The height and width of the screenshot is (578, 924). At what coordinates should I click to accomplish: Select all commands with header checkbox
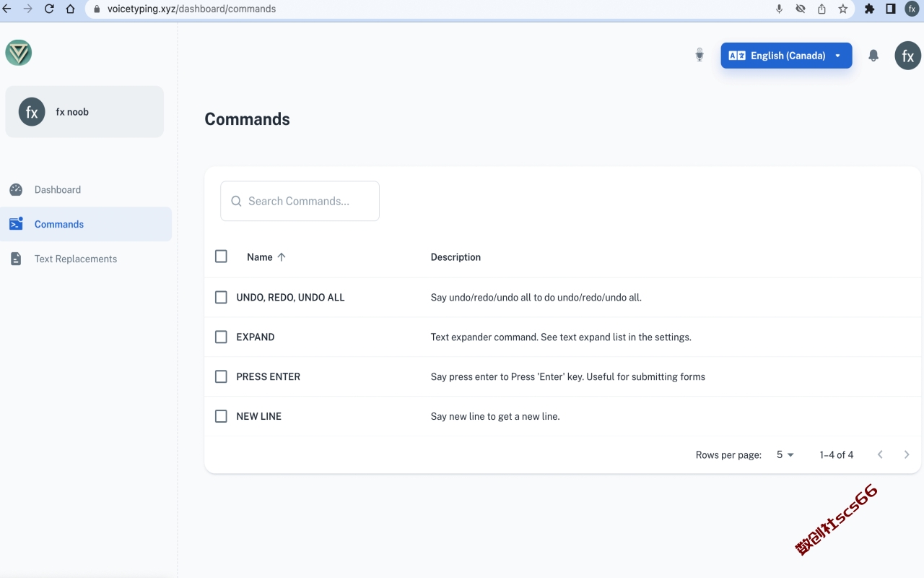pyautogui.click(x=221, y=256)
